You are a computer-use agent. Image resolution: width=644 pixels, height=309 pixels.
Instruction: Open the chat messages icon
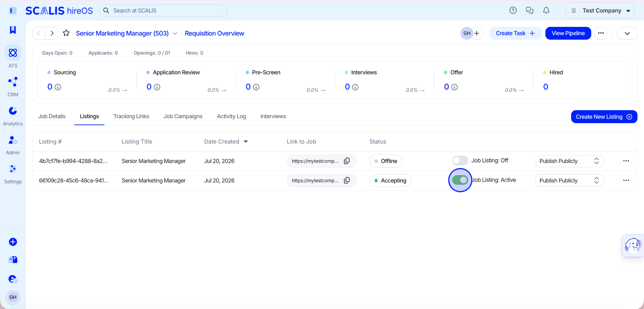pyautogui.click(x=530, y=10)
